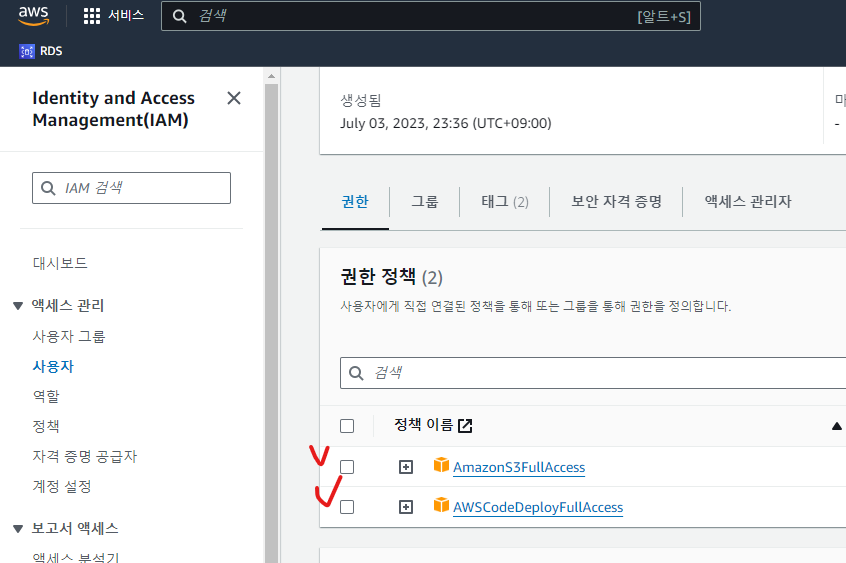Collapse the 보고서 액세스 section

pos(18,529)
